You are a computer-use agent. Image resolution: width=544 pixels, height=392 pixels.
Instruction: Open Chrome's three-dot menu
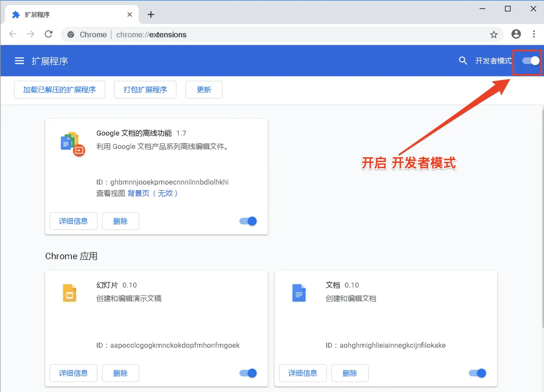[x=534, y=34]
